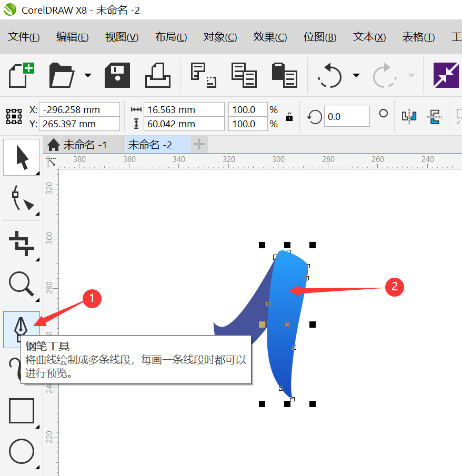The image size is (462, 476).
Task: Select the Zoom tool
Action: tap(21, 284)
